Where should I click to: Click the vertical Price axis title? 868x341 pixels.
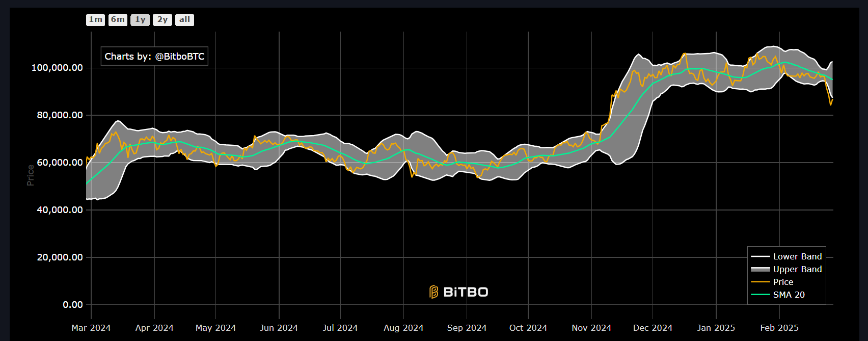31,175
